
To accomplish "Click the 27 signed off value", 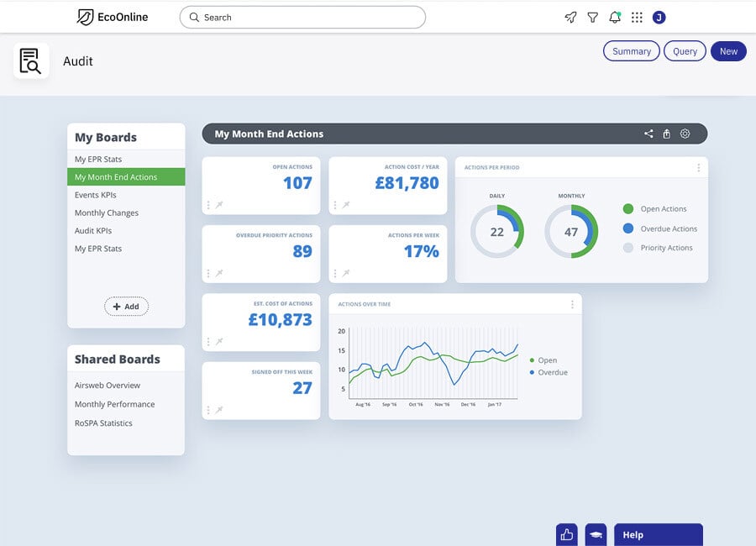I will click(302, 388).
